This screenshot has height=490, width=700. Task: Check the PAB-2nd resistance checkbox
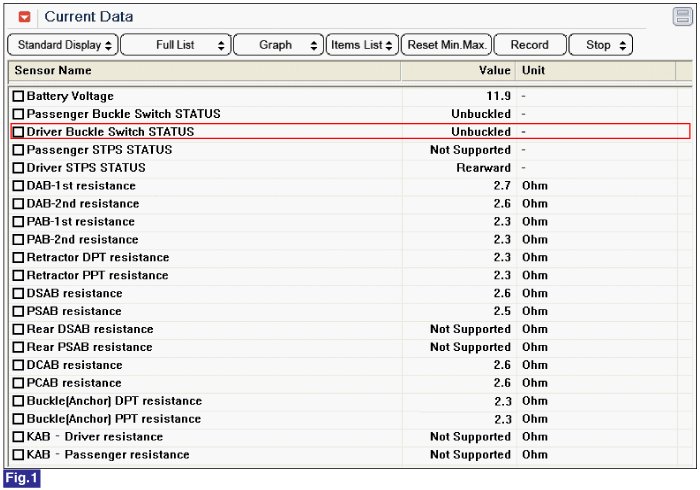(18, 239)
